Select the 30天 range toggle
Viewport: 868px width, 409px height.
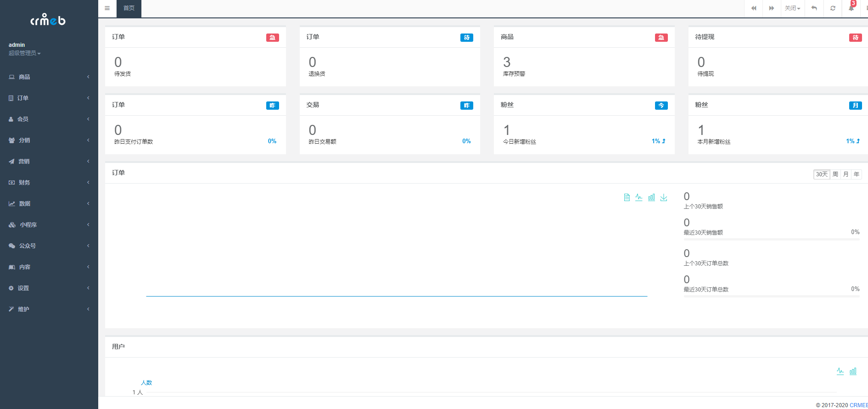tap(821, 174)
